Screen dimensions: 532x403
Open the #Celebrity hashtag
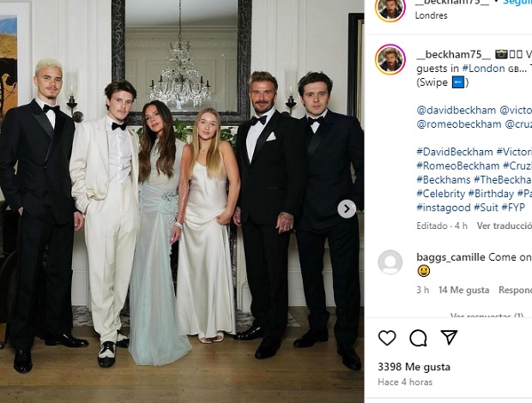(x=440, y=194)
